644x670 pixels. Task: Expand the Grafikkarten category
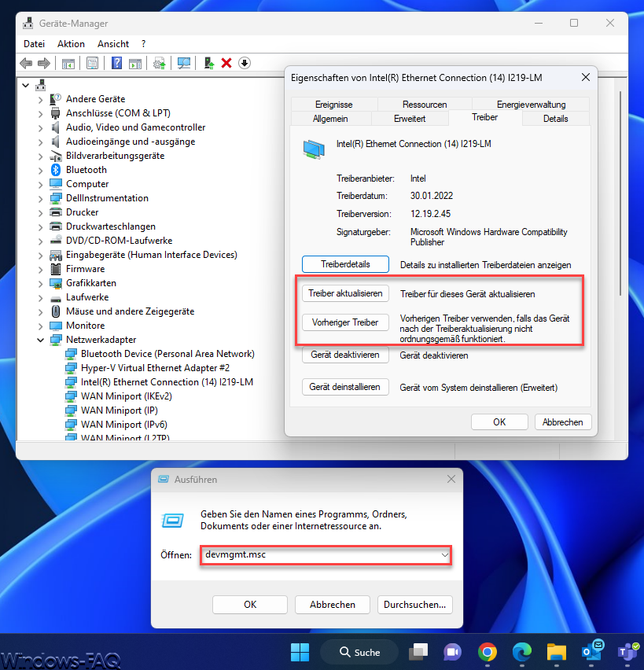[40, 284]
